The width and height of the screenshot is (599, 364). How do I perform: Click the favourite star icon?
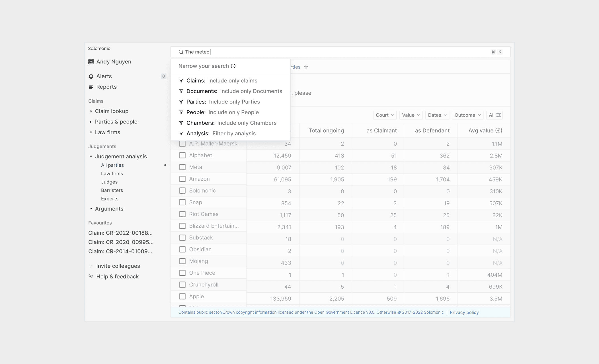tap(306, 67)
